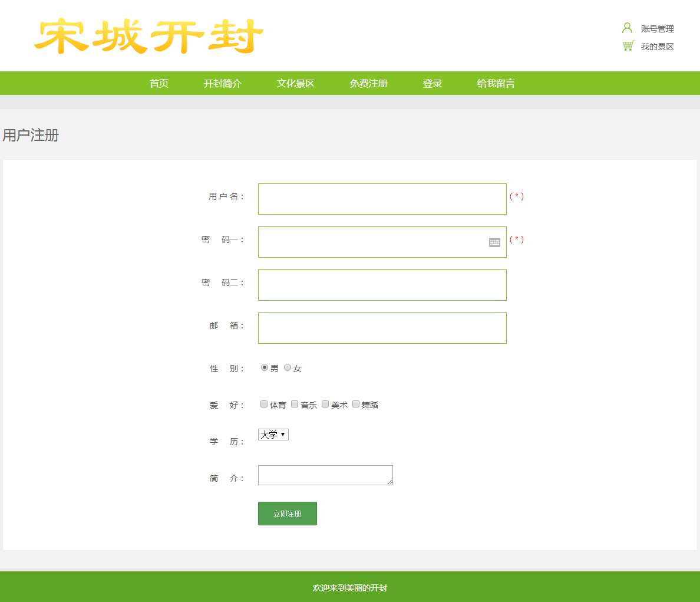Open the 学历 education dropdown
Screen dimensions: 700x602
click(x=273, y=435)
